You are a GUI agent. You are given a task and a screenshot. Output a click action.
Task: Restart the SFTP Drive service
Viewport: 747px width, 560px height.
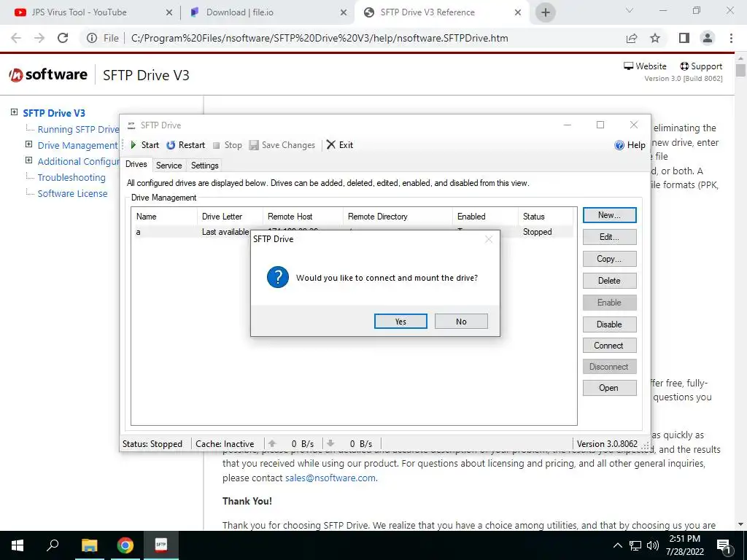pos(186,145)
